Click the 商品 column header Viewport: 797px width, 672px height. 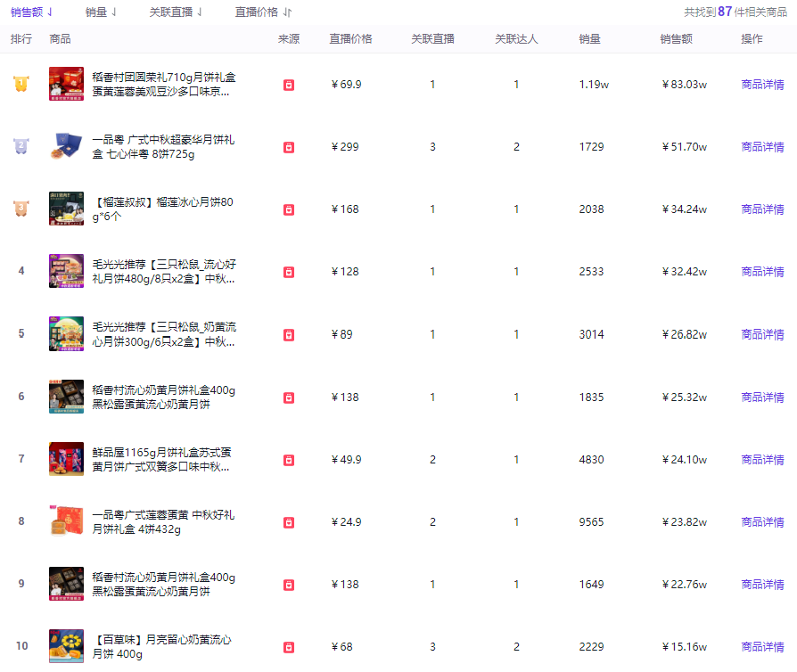coord(60,39)
